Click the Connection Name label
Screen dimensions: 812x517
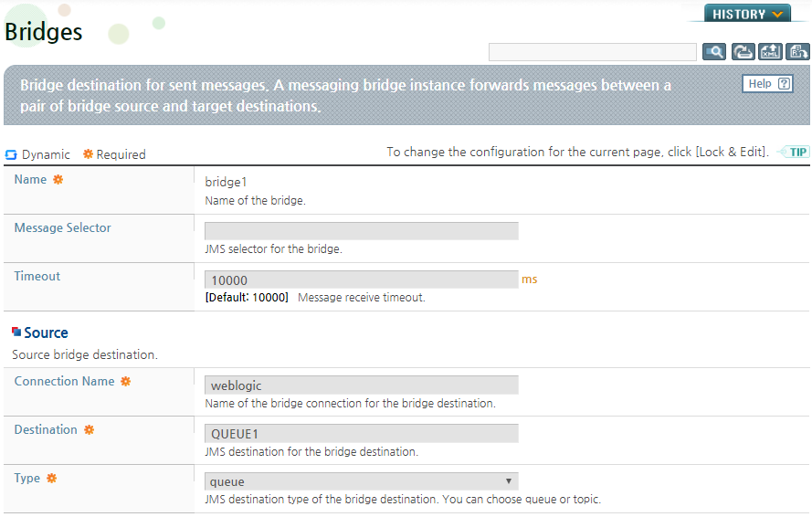(64, 381)
